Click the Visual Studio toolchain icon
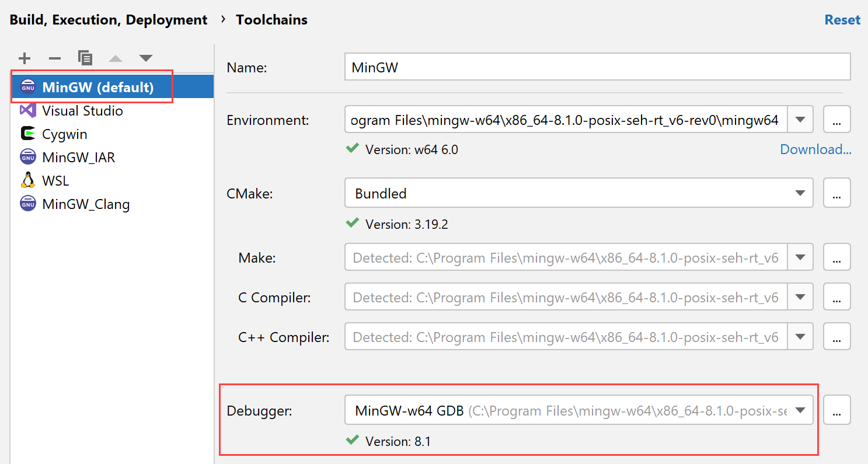This screenshot has width=868, height=464. [x=27, y=110]
